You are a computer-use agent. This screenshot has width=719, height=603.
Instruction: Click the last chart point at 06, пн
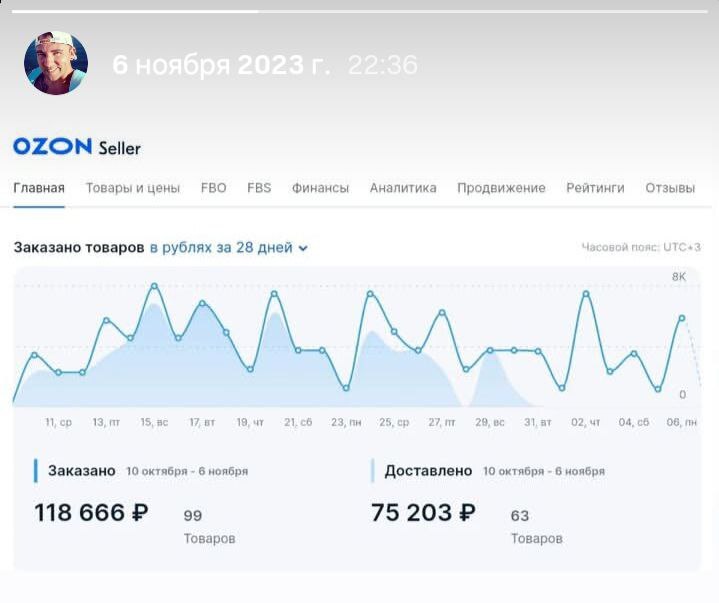click(x=682, y=318)
